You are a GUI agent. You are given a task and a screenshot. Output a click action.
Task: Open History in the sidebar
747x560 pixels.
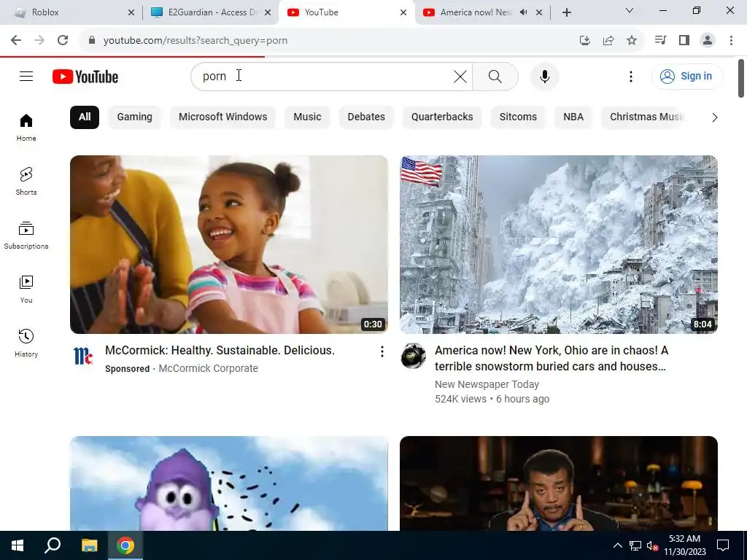[x=26, y=343]
